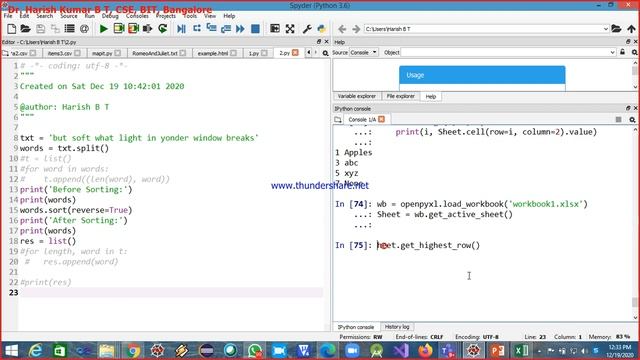
Task: Open the Source Console dropdown
Action: 363,52
